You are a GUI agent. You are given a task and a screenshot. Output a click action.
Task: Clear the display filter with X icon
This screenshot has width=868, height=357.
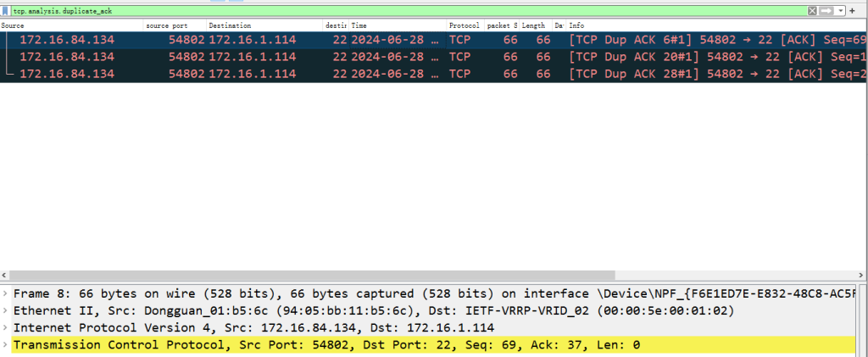tap(812, 11)
